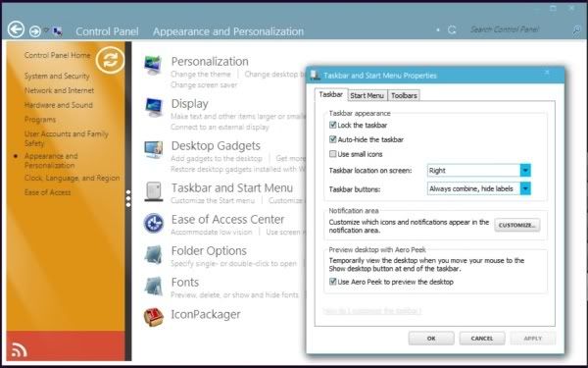Click the Apply button

coord(532,339)
